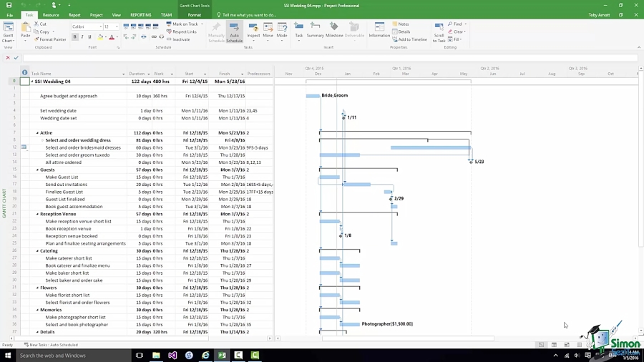Toggle Italic formatting
This screenshot has height=362, width=644.
click(x=82, y=37)
